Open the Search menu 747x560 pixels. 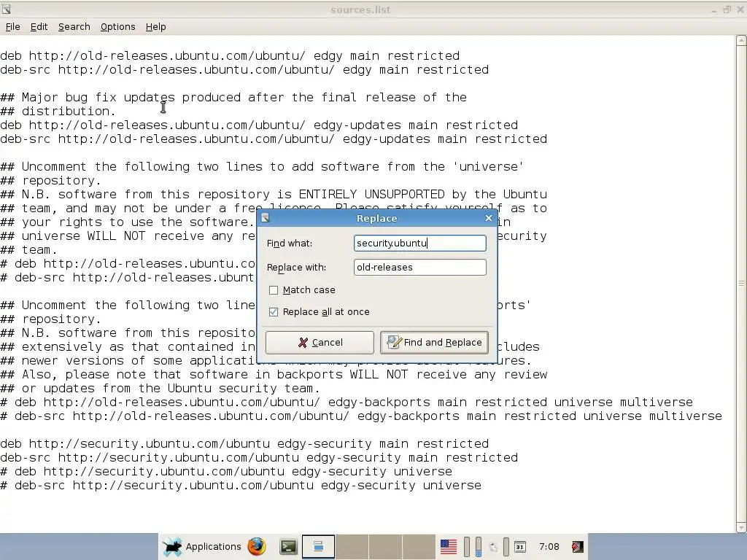[x=74, y=27]
